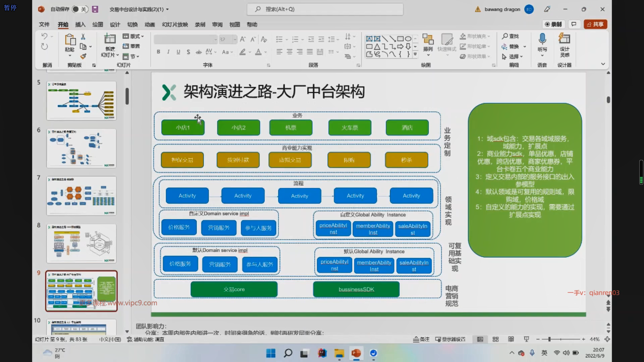The height and width of the screenshot is (362, 644).
Task: Toggle the Notes pane in status bar
Action: tap(421, 339)
